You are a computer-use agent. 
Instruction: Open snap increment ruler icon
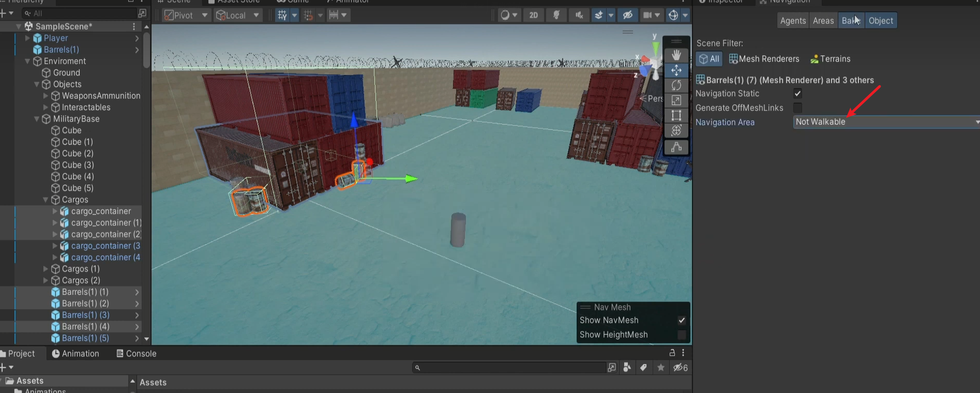click(334, 15)
